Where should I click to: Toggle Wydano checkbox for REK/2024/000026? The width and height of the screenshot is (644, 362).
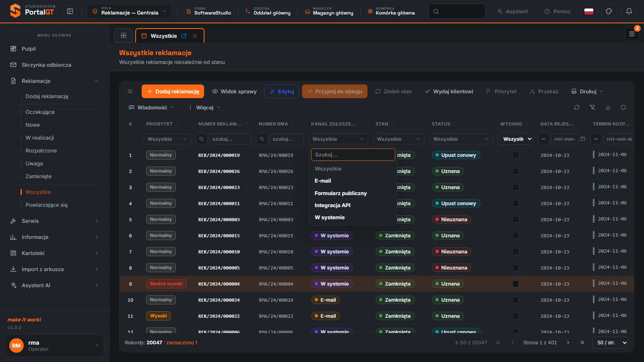tap(516, 171)
